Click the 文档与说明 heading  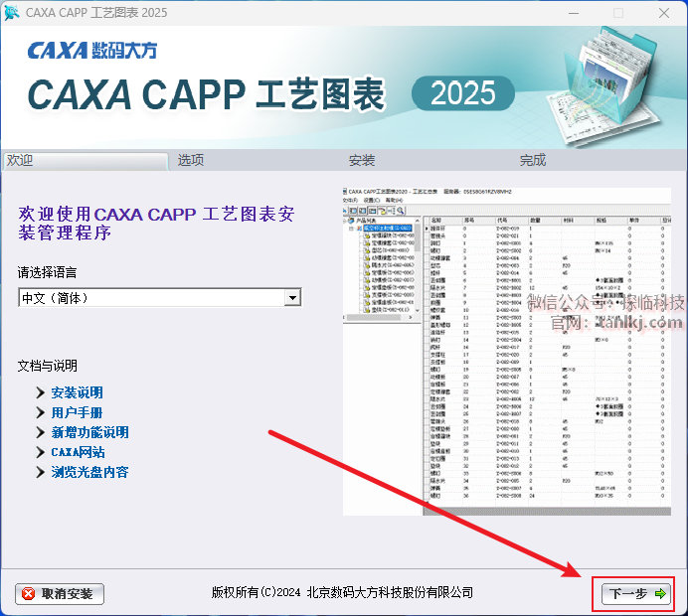(48, 366)
